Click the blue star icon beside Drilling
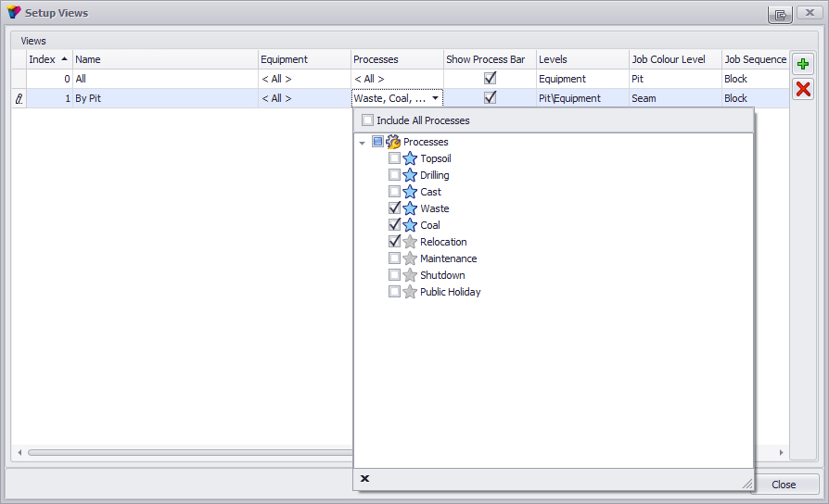The image size is (829, 504). (x=410, y=175)
